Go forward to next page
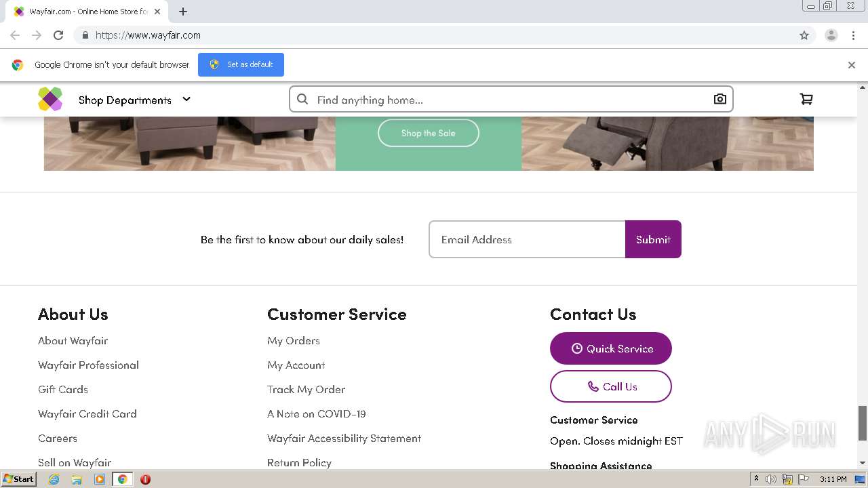The width and height of the screenshot is (868, 488). (x=37, y=35)
